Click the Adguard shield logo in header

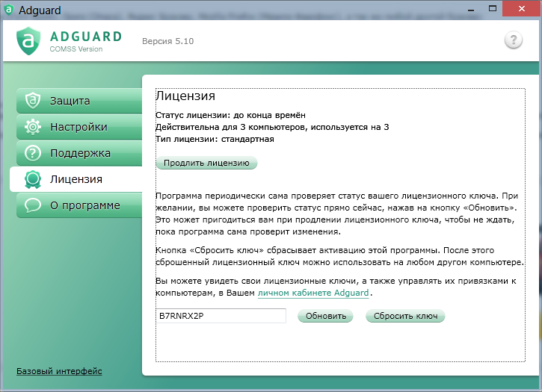pos(28,41)
